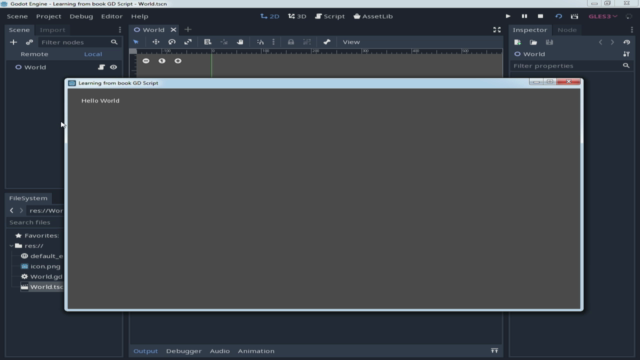
Task: Select the Select Mode arrow tool
Action: pyautogui.click(x=136, y=42)
